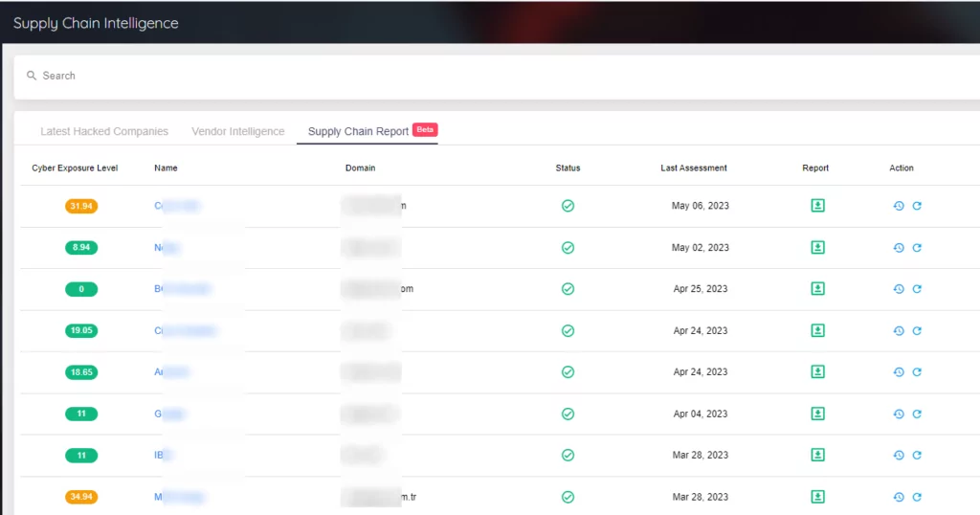Download report for the 31.94 exposure row
This screenshot has height=515, width=980.
click(817, 206)
